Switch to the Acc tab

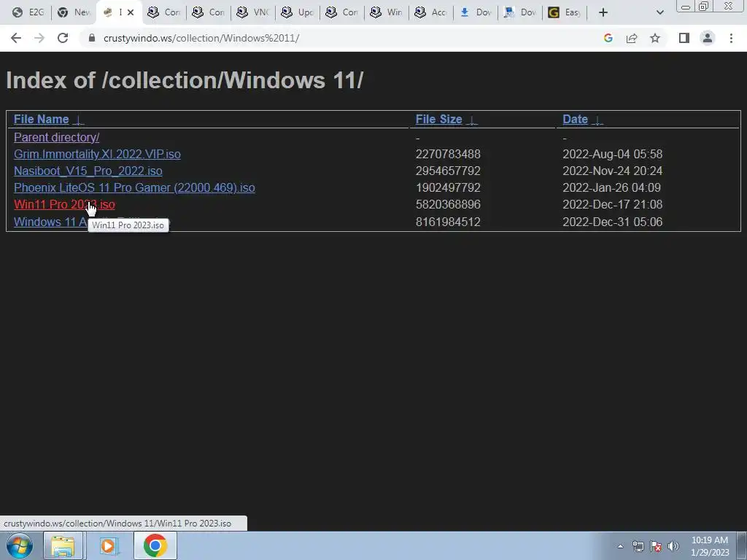click(x=430, y=12)
